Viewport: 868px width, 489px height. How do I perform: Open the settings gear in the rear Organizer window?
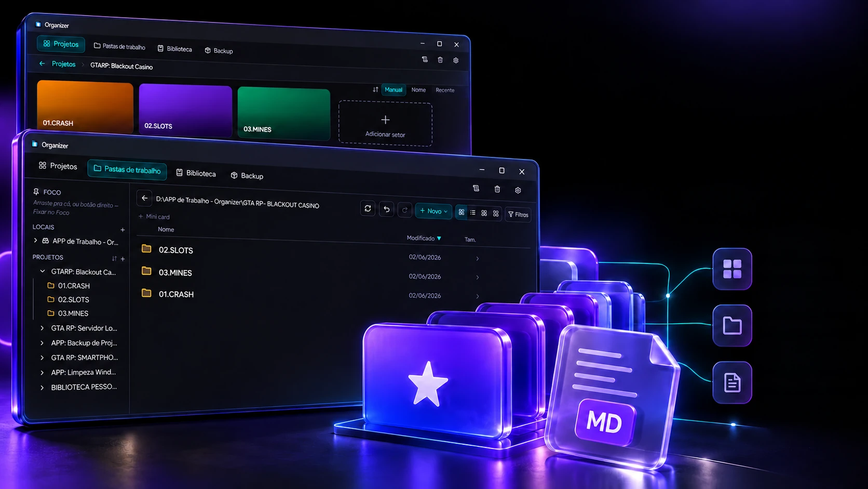(456, 60)
